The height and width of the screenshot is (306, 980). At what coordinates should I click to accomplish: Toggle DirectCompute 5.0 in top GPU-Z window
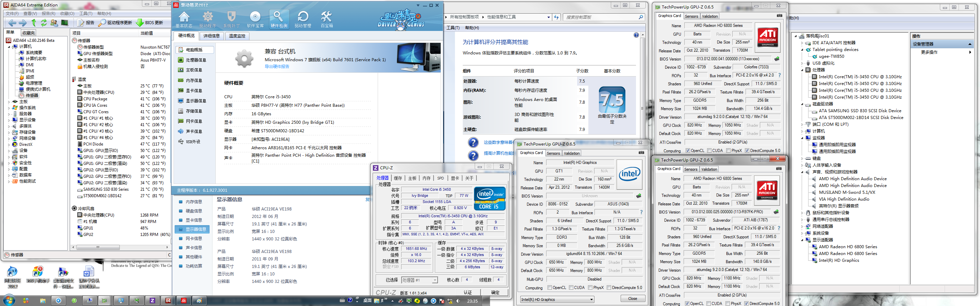point(747,151)
